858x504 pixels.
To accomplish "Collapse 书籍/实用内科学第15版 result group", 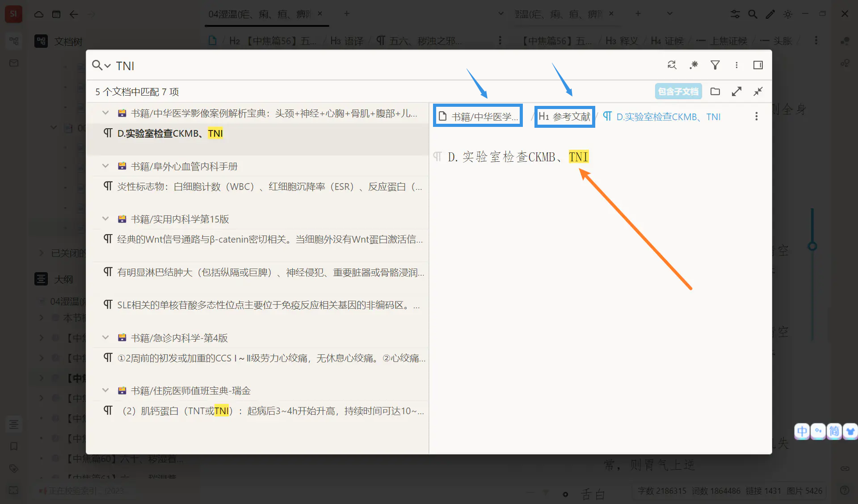I will coord(105,219).
